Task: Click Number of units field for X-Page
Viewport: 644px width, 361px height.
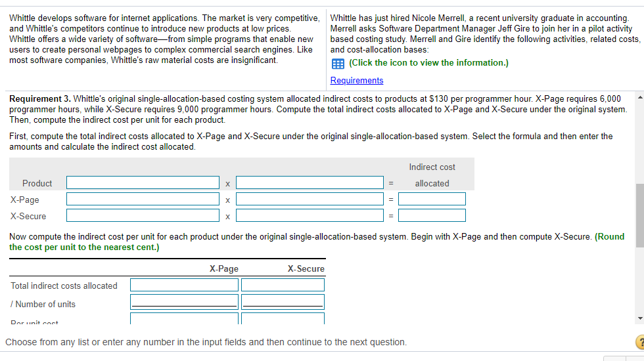Action: [185, 302]
